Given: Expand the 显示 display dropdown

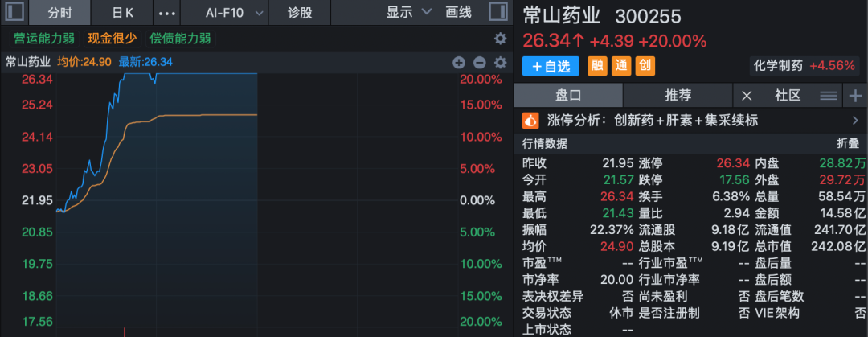Looking at the screenshot, I should [409, 12].
